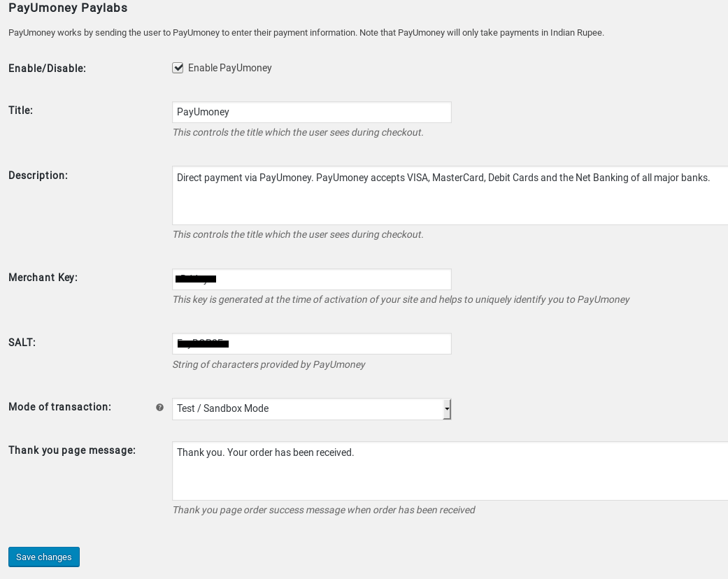The image size is (728, 579).
Task: Click the PayUmoney Paylabs section heading
Action: (68, 8)
